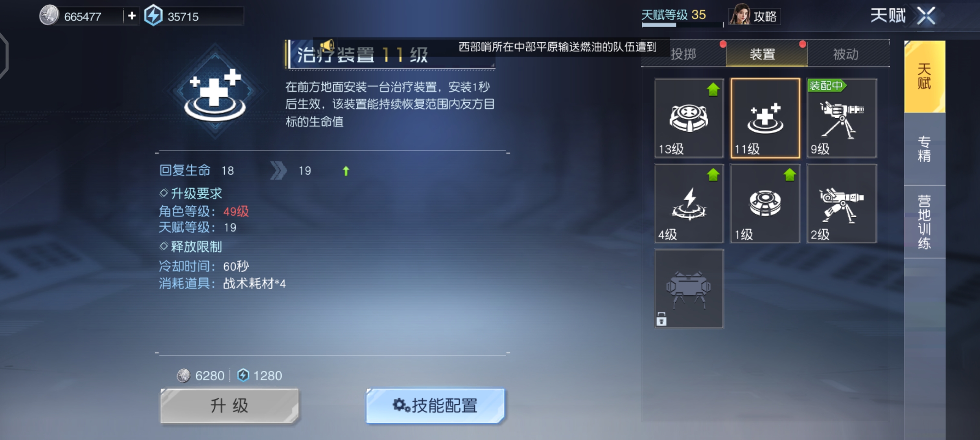
Task: Click the 升级 upgrade button
Action: [230, 406]
